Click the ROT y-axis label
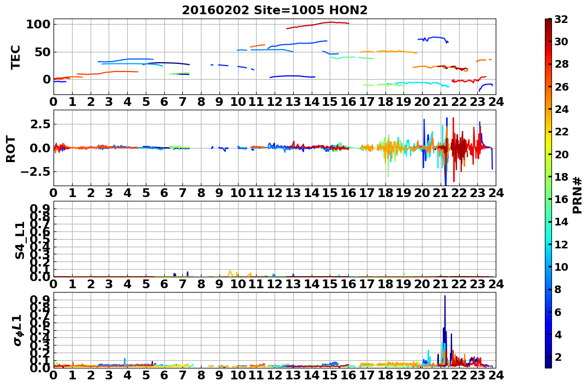The width and height of the screenshot is (588, 387). tap(11, 149)
